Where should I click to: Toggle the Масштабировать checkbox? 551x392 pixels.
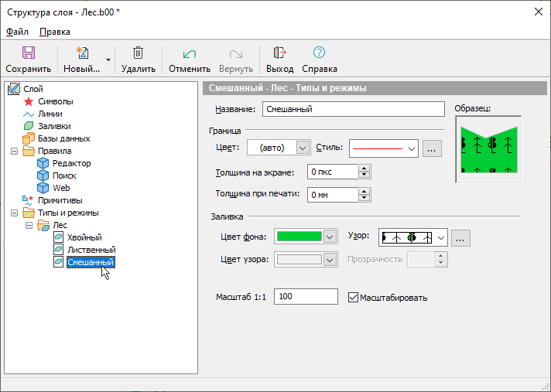tap(354, 297)
